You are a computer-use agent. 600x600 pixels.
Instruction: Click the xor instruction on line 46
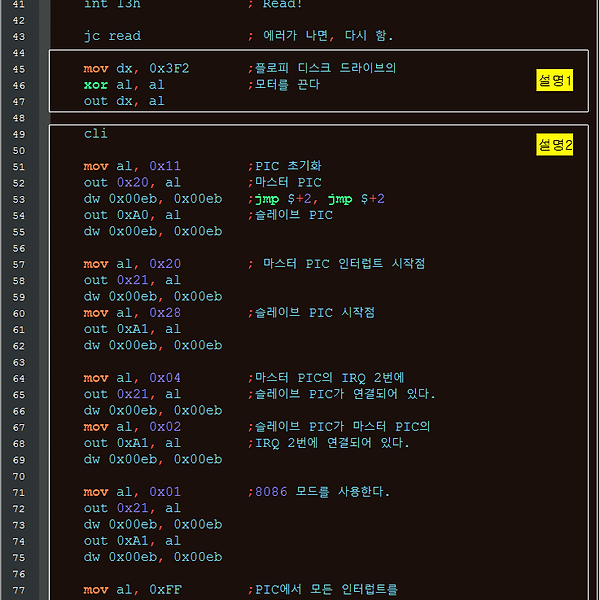pos(96,85)
